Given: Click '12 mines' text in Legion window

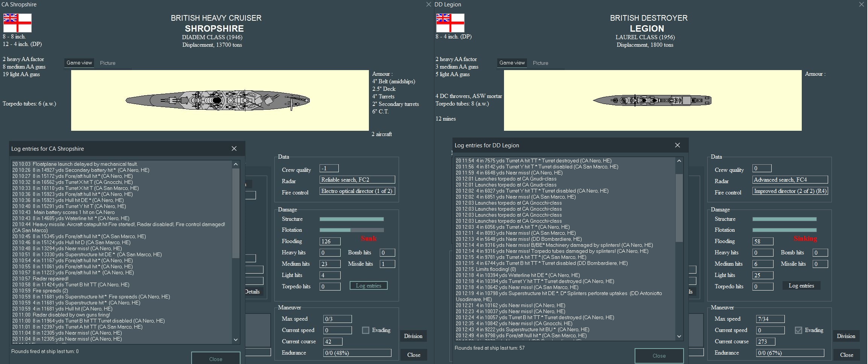Looking at the screenshot, I should point(446,119).
